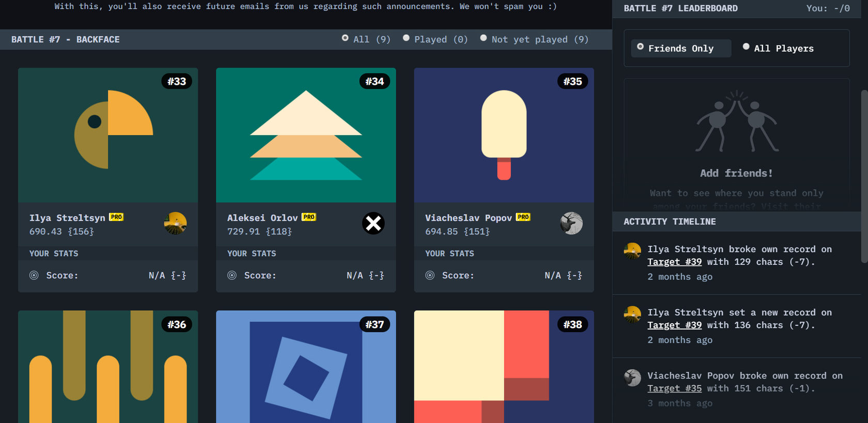Click YOUR STATS heading in card #33
868x423 pixels.
(54, 254)
